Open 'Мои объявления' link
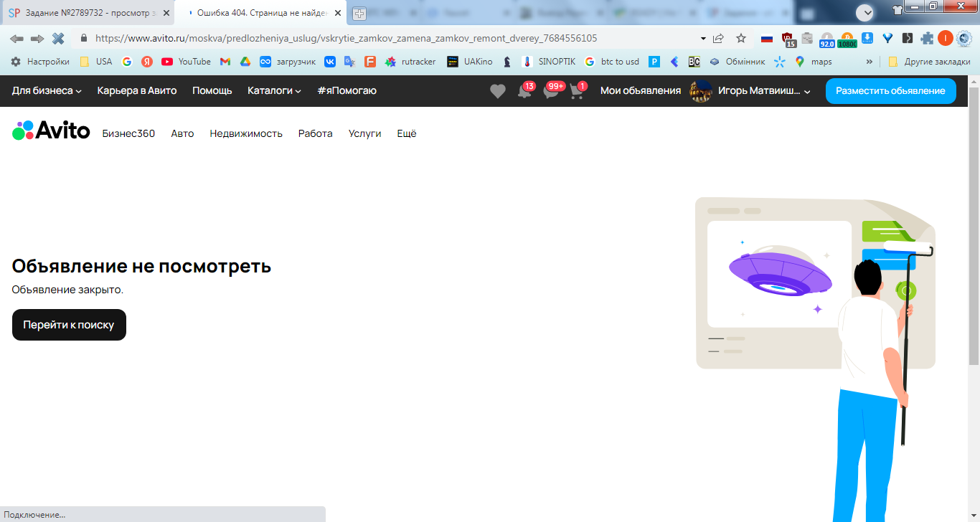This screenshot has height=522, width=980. point(641,91)
